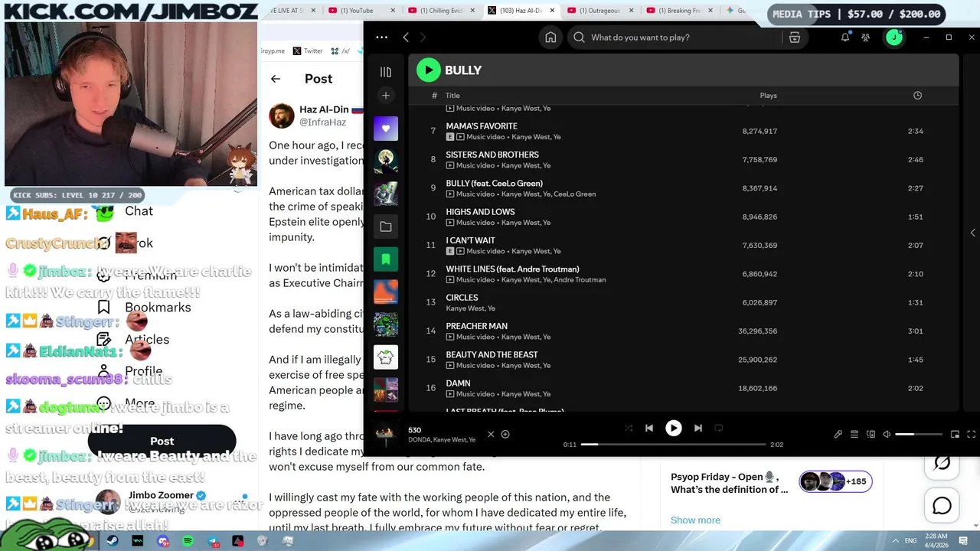The image size is (980, 551).
Task: Open the '530' now-playing album cover
Action: click(386, 434)
